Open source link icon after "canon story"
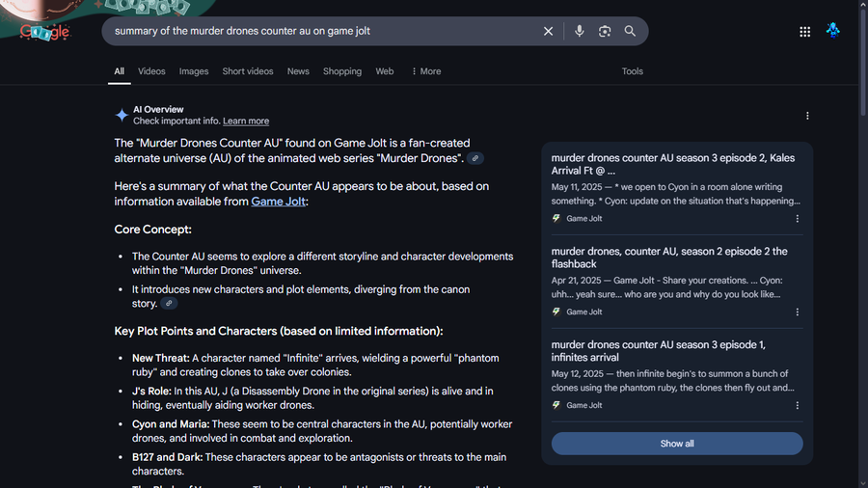 (169, 303)
